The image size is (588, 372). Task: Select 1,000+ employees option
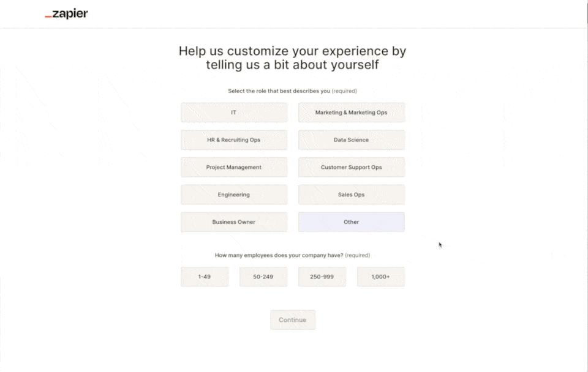(381, 277)
